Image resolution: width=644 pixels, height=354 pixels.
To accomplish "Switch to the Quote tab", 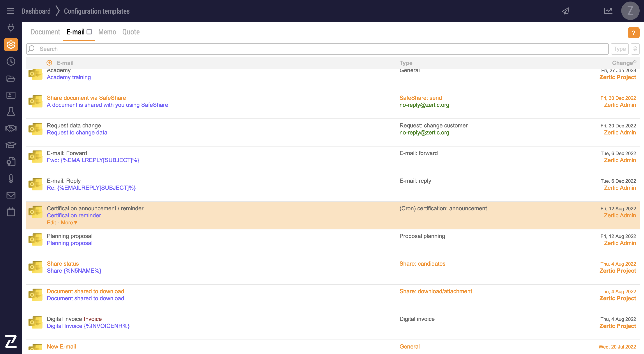I will [131, 32].
